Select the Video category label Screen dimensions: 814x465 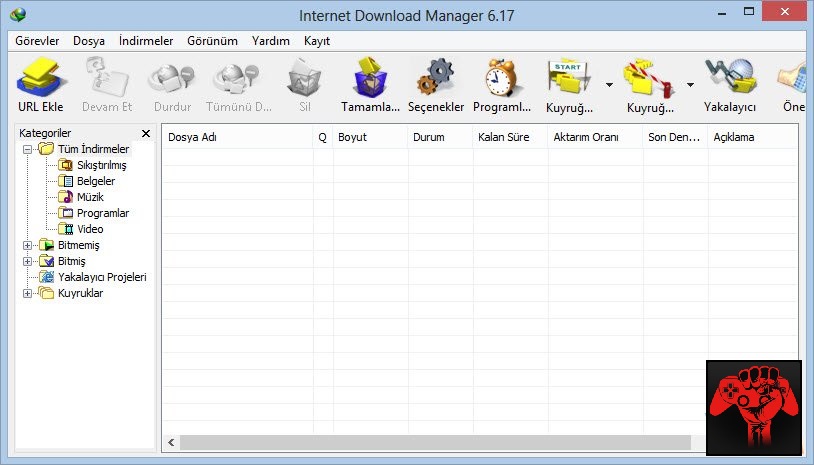[x=90, y=229]
